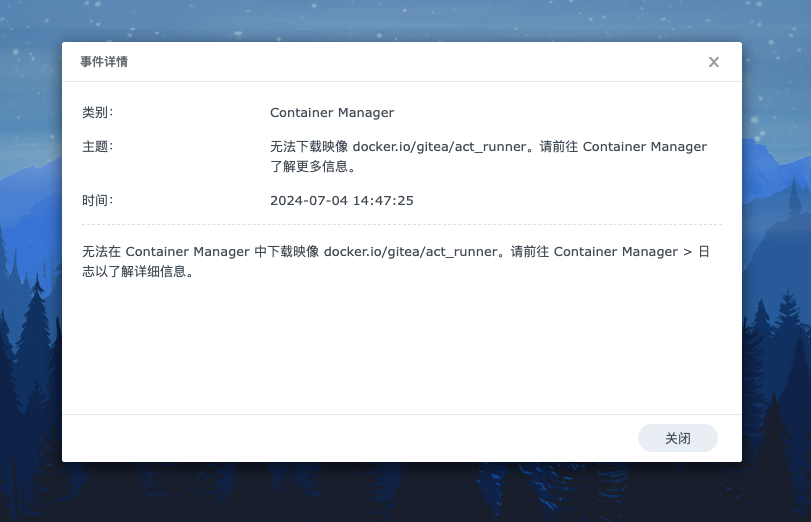Click the 无法在 text starting the description
Screen dimensions: 811x522
tap(101, 252)
